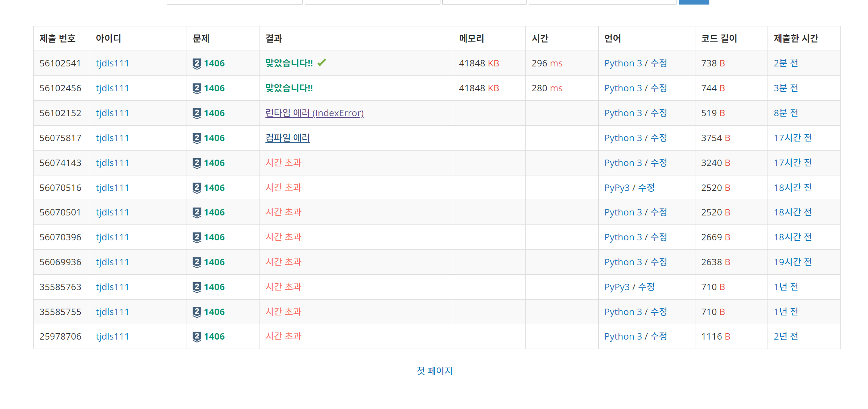This screenshot has height=409, width=868.
Task: Click green checkmark beside 맞았습니다!! result
Action: 321,63
